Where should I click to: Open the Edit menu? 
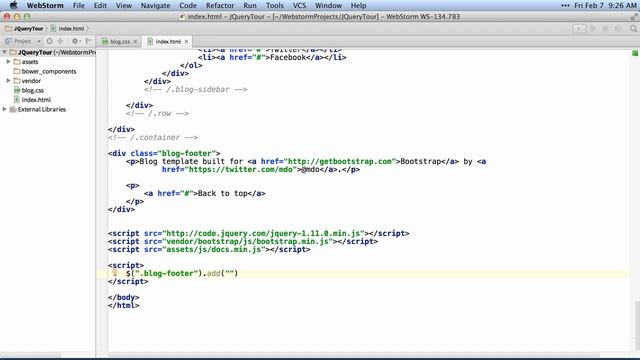click(100, 5)
